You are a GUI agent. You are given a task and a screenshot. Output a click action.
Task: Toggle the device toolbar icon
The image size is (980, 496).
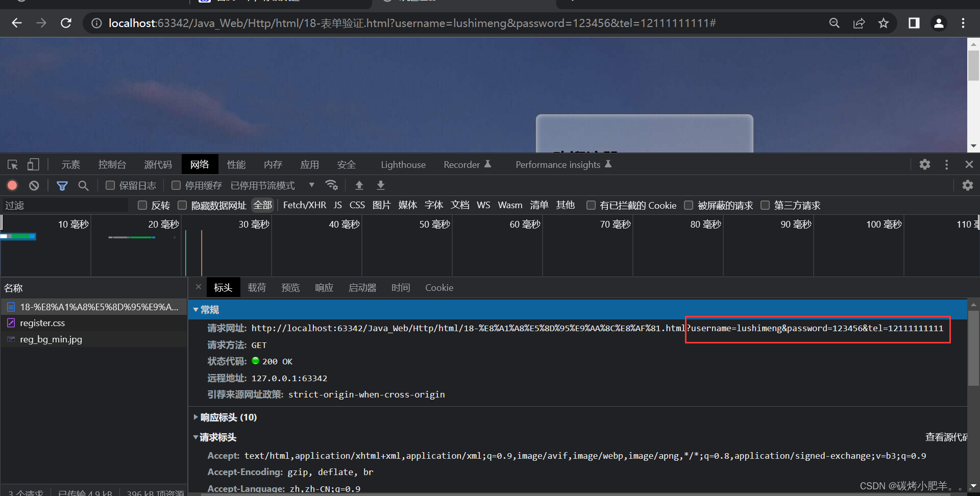[x=33, y=164]
